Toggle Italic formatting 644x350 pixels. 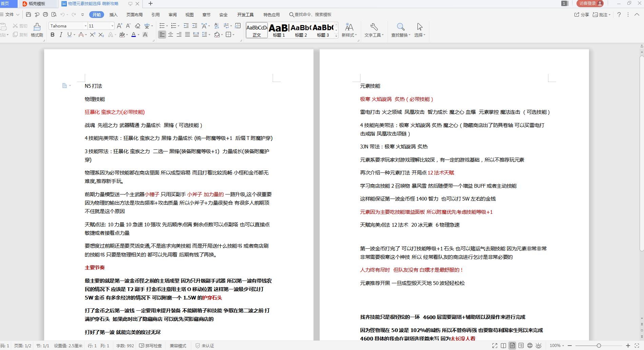[x=61, y=35]
